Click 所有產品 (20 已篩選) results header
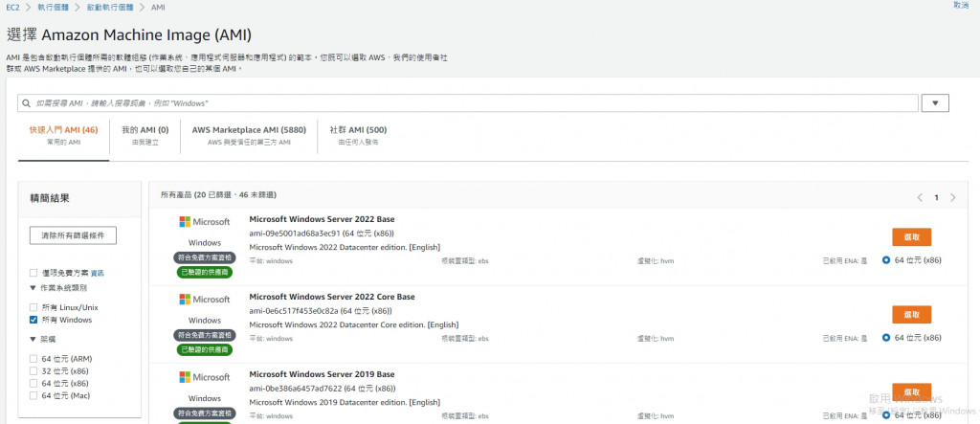 pyautogui.click(x=219, y=195)
